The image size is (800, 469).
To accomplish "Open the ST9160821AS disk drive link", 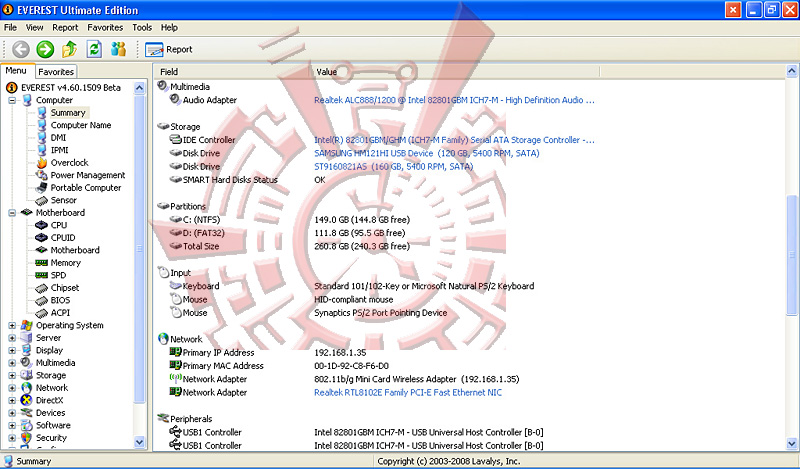I will 393,166.
